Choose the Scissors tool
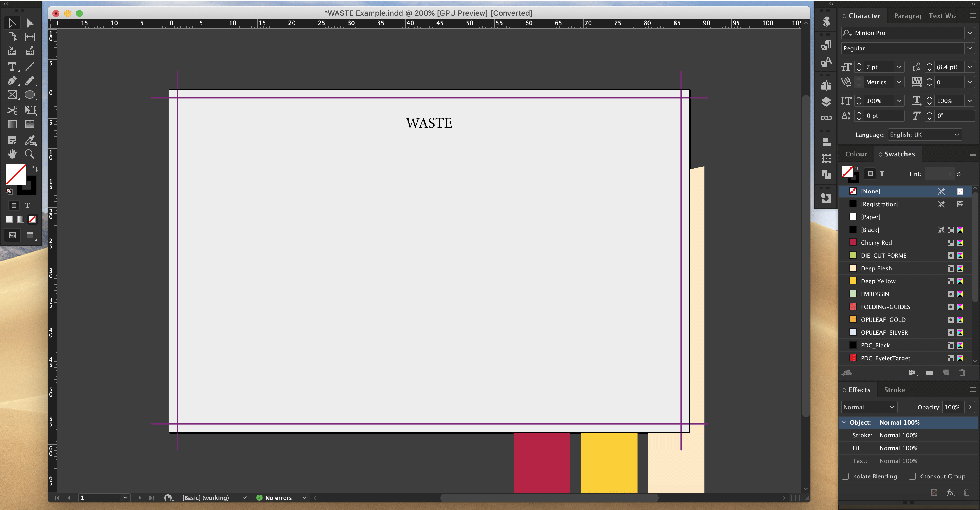Viewport: 980px width, 510px height. click(x=12, y=110)
